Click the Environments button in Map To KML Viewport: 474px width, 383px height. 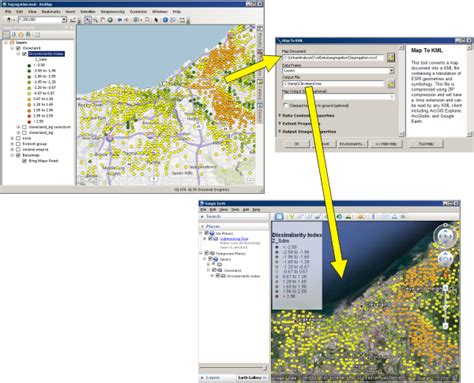tap(352, 144)
